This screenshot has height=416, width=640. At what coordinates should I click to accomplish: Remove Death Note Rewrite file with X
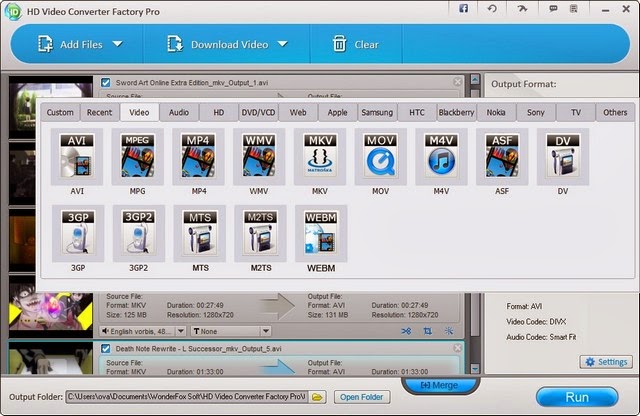458,348
